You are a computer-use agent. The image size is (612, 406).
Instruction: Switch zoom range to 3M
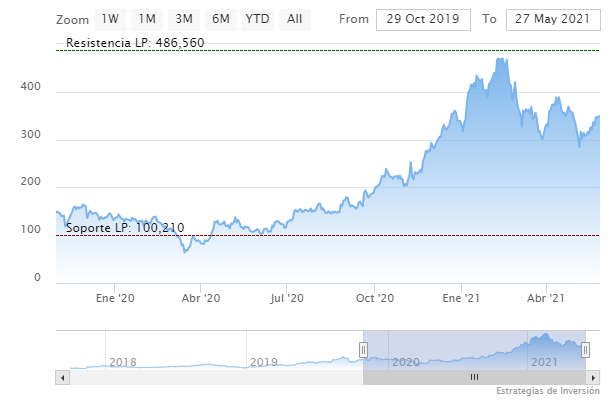(x=183, y=19)
